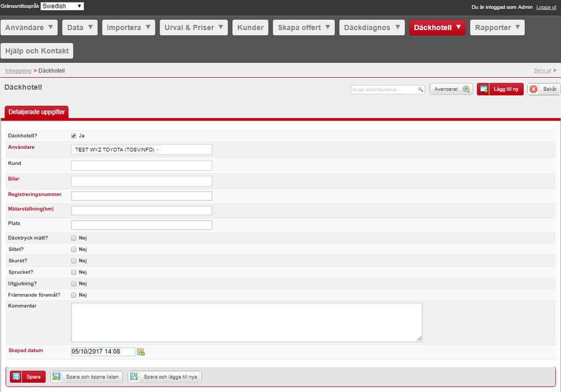Screen dimensions: 561x392
Task: Focus the Mätarställning(km) input field
Action: click(x=141, y=210)
